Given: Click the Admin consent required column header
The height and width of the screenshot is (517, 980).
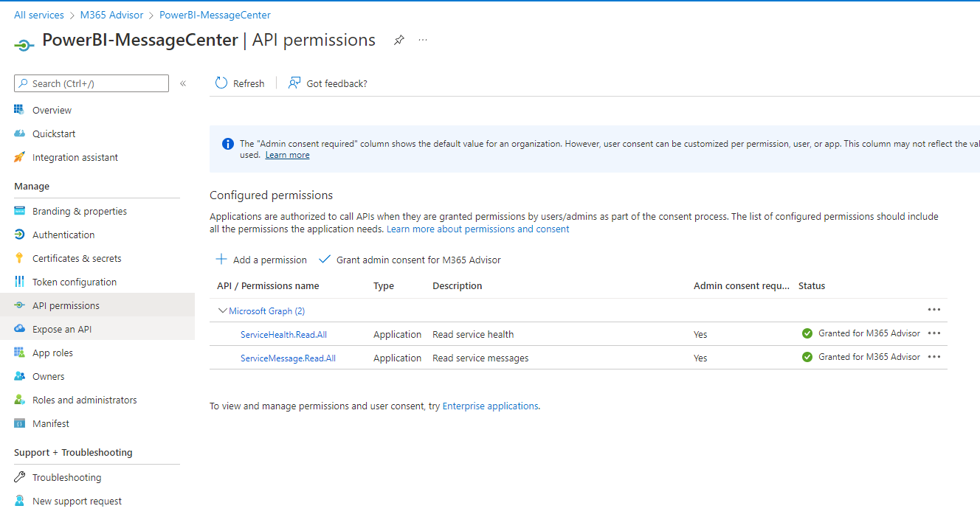Looking at the screenshot, I should (742, 285).
